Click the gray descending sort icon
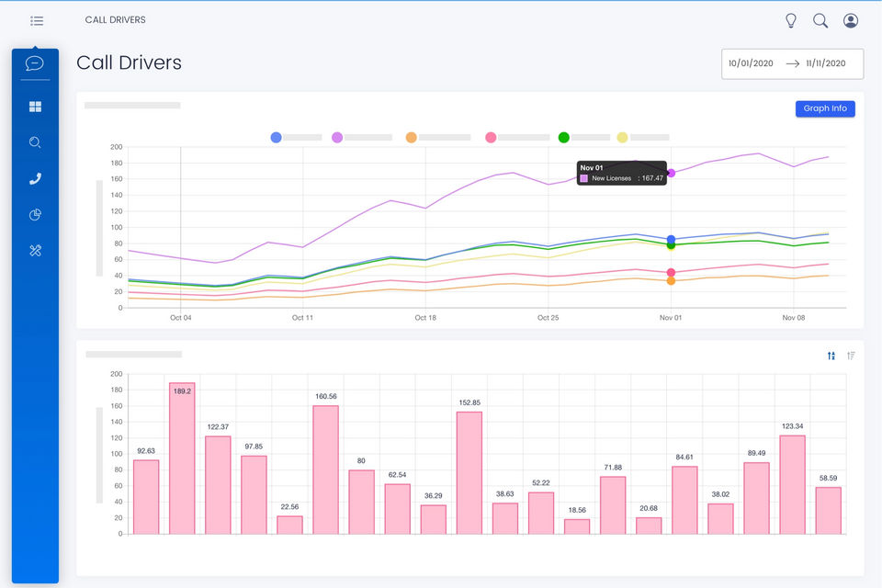This screenshot has height=588, width=882. pos(851,356)
